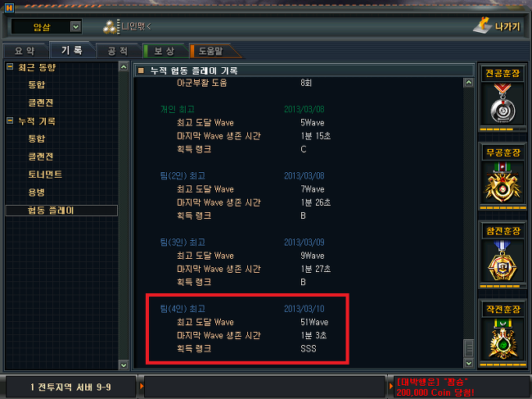The image size is (532, 399).
Task: Collapse the 누적 기록 tree section
Action: coord(10,120)
